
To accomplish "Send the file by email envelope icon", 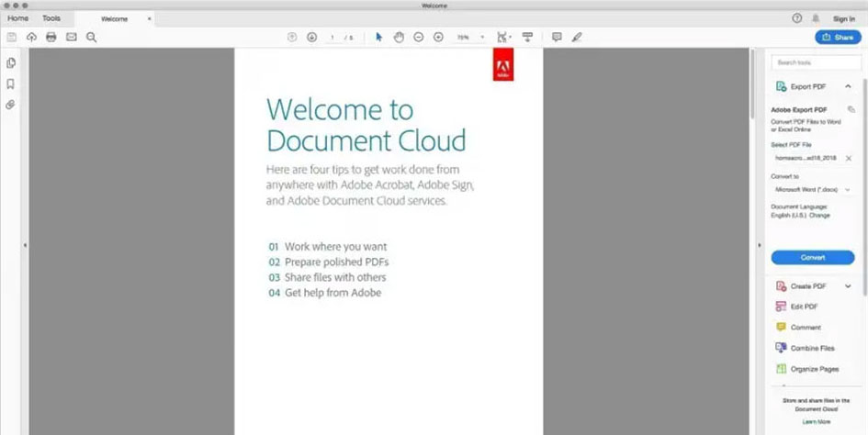I will [x=72, y=37].
